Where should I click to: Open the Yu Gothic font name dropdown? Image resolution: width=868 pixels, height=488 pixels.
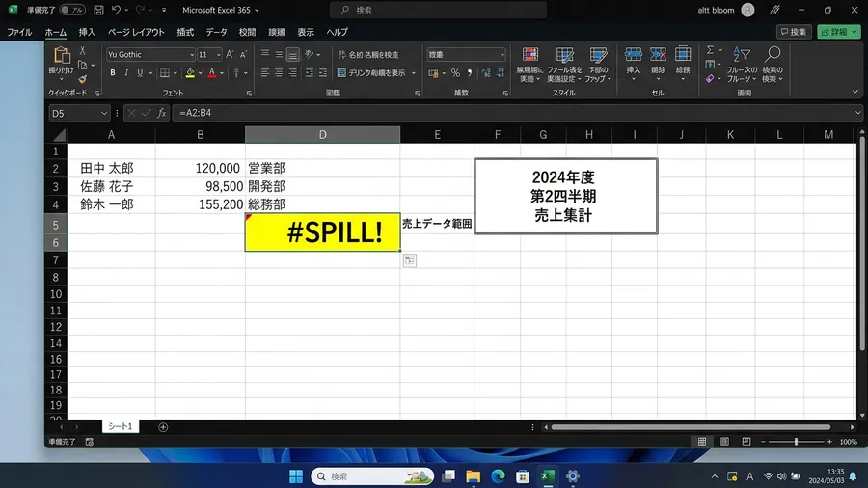tap(192, 55)
